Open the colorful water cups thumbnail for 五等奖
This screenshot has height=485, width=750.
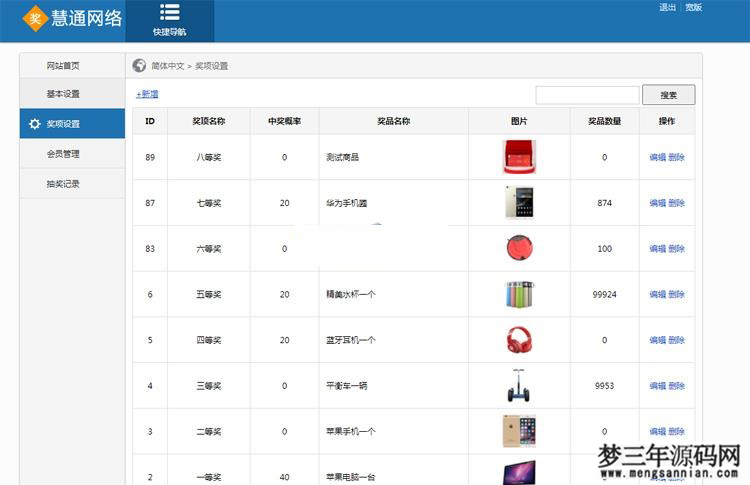[519, 294]
